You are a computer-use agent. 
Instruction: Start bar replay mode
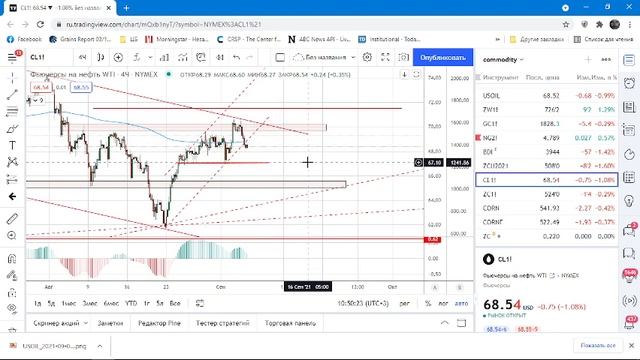pyautogui.click(x=220, y=58)
